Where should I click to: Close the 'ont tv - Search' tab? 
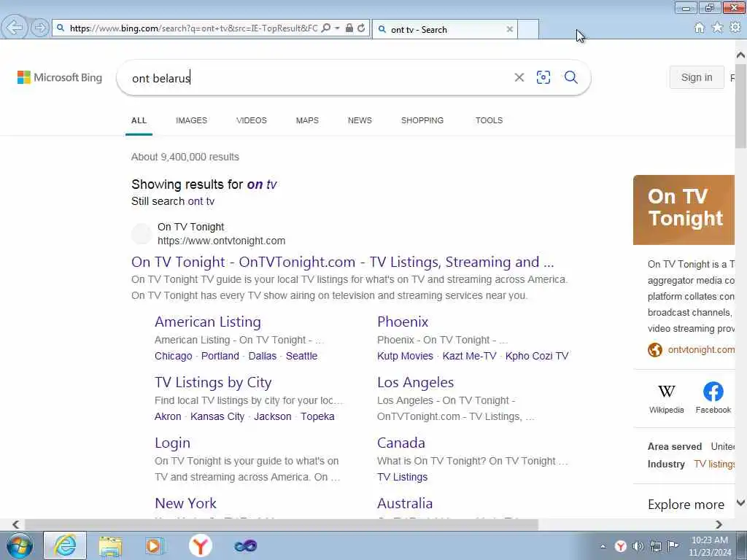pyautogui.click(x=510, y=29)
